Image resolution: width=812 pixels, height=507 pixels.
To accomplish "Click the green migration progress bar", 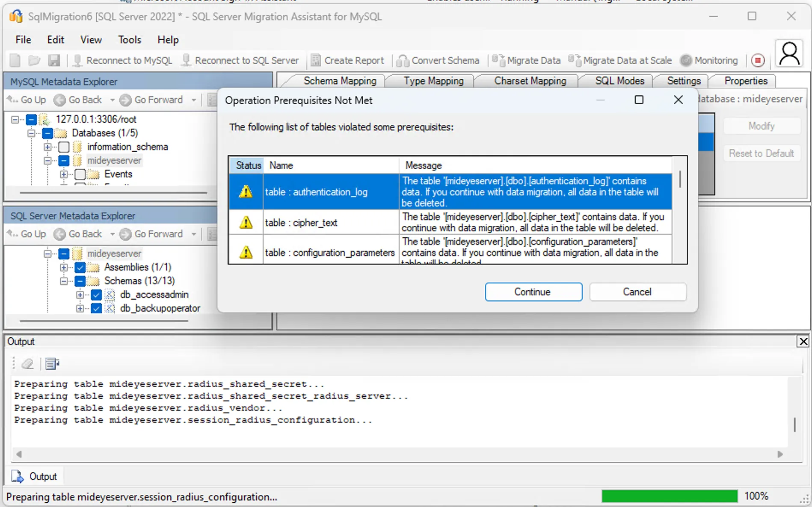I will coord(670,496).
